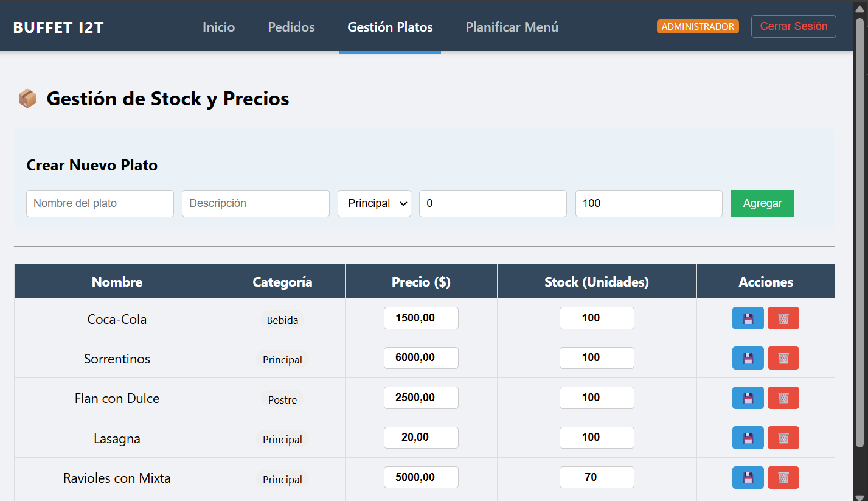Open the Principal category dropdown

(x=374, y=203)
